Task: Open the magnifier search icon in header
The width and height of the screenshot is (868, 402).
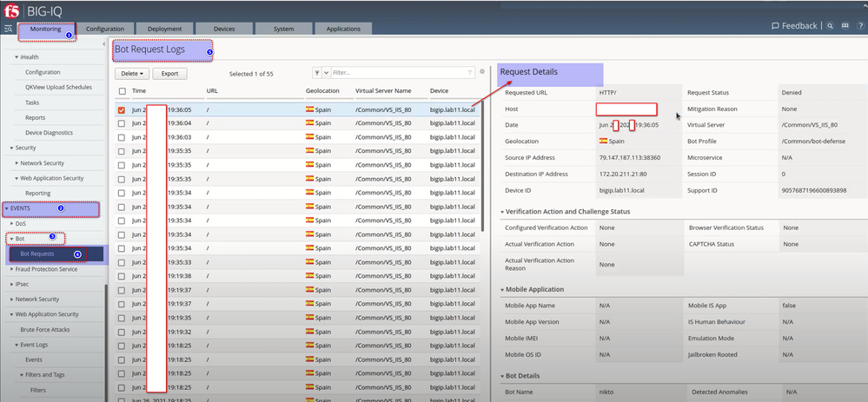Action: [x=831, y=27]
